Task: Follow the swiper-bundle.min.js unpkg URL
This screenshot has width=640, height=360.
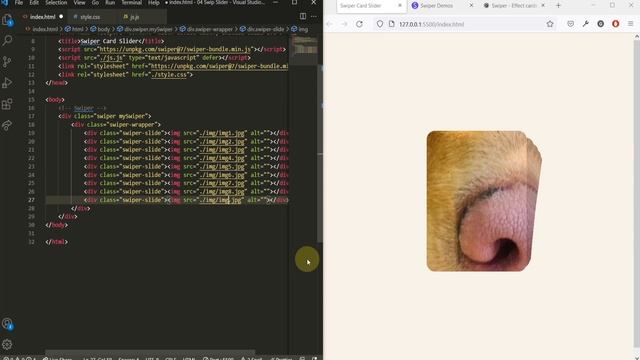Action: (x=175, y=49)
